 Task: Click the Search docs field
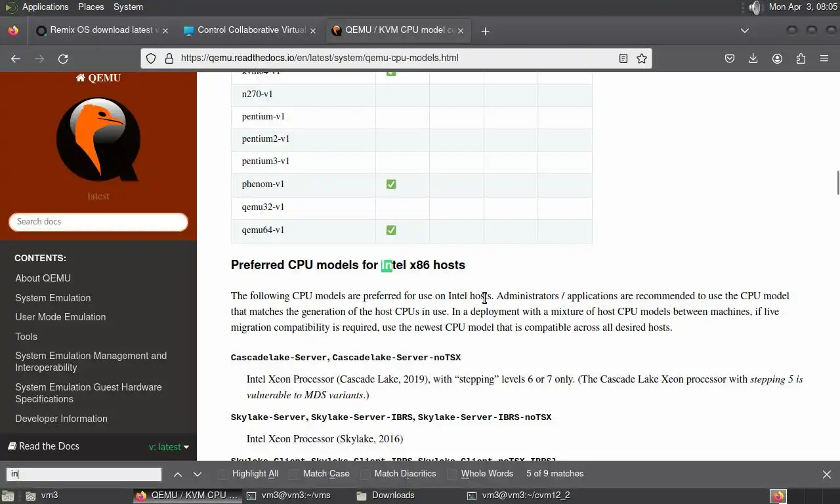pyautogui.click(x=98, y=222)
